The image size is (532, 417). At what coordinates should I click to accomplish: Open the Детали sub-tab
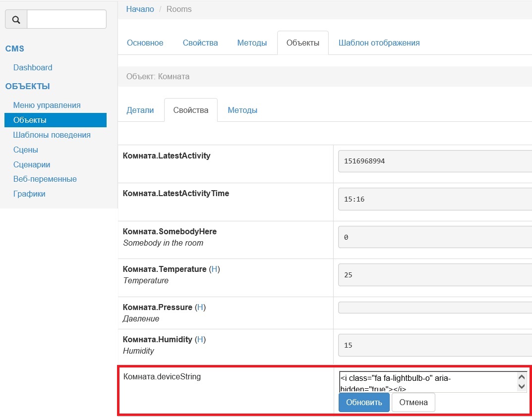[140, 110]
